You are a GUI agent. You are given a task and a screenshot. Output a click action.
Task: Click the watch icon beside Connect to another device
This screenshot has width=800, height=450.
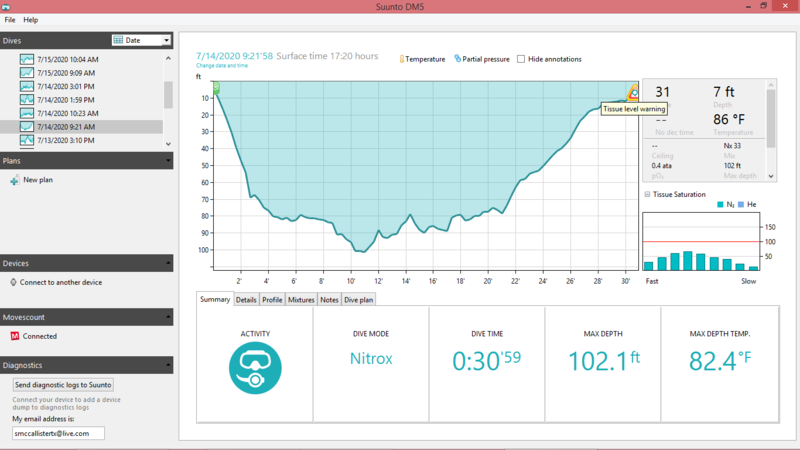14,282
